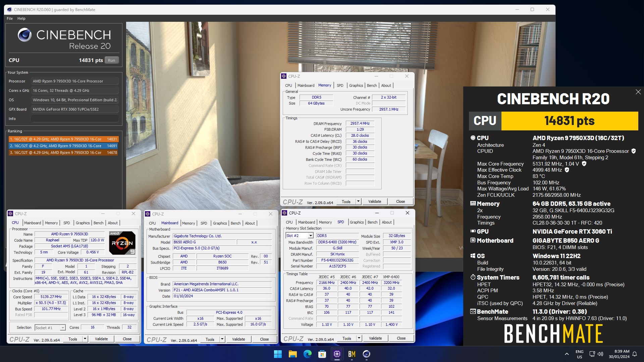Screen dimensions: 644x362
Task: Switch to CPU-Z via taskbar icon
Action: [x=337, y=354]
